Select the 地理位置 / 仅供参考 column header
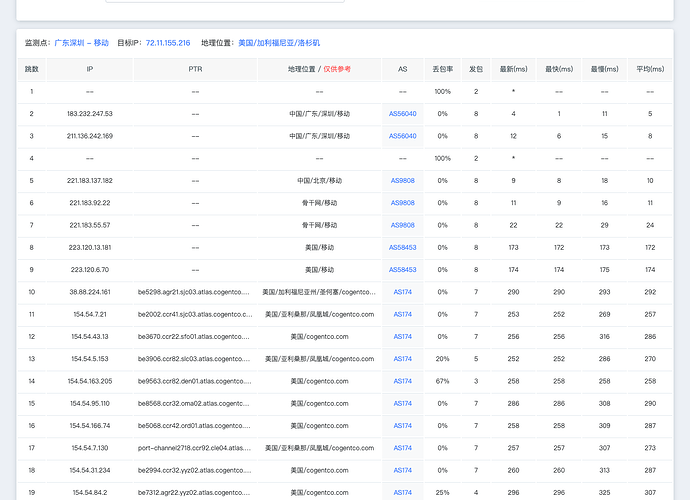690x500 pixels. coord(319,69)
